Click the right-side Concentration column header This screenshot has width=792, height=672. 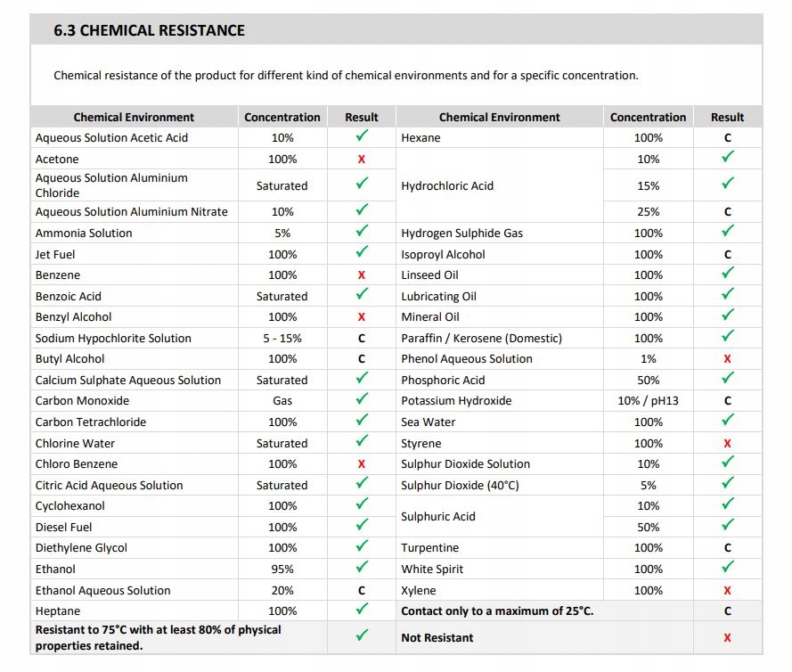648,117
